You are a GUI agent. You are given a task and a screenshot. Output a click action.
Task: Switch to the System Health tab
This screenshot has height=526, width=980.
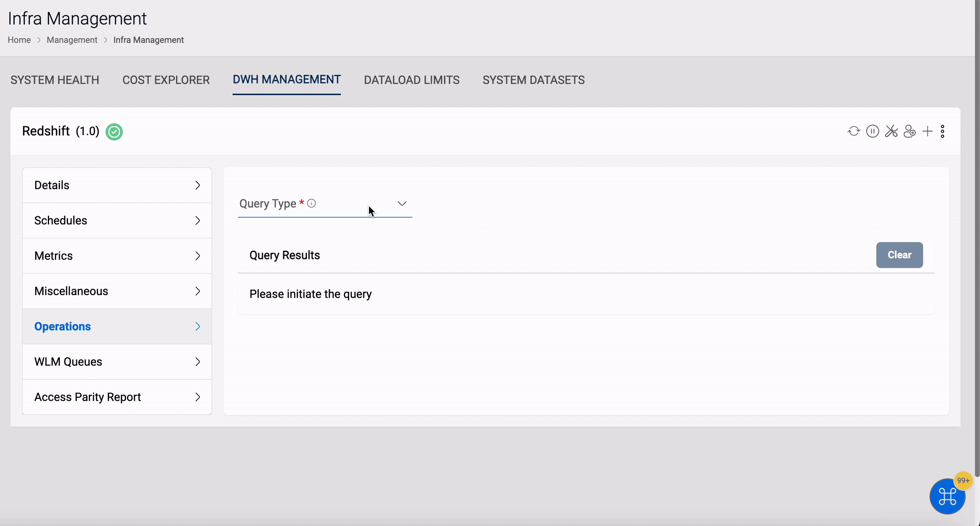(55, 80)
